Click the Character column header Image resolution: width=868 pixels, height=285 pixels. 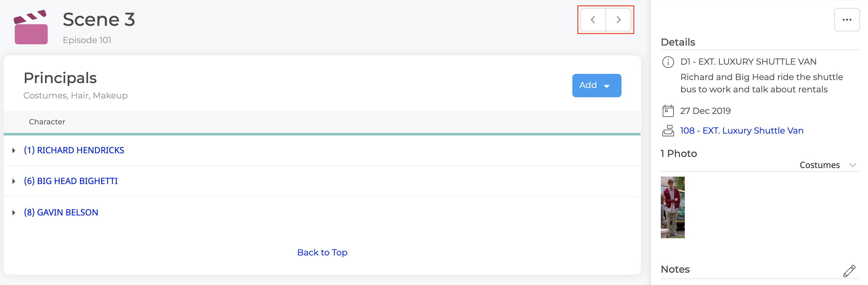[x=47, y=122]
